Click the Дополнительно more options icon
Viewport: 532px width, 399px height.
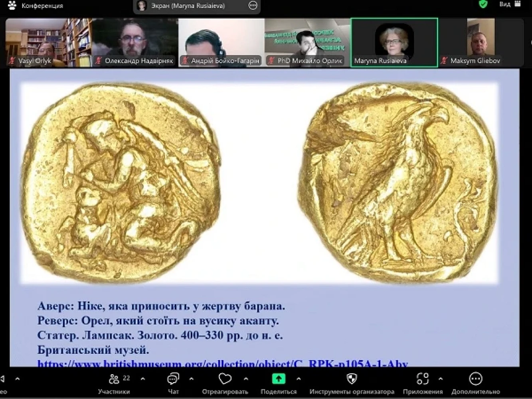point(475,378)
